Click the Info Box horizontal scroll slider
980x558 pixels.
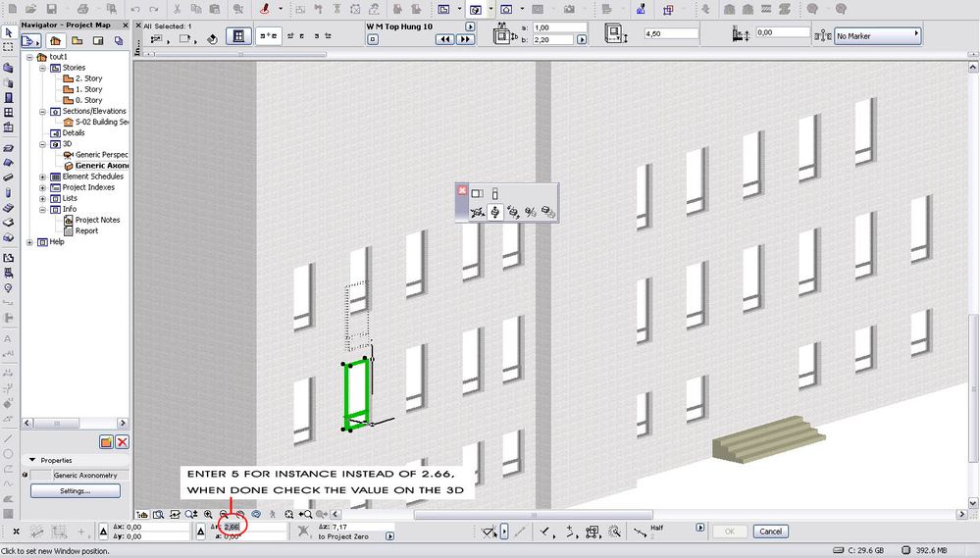(x=240, y=54)
